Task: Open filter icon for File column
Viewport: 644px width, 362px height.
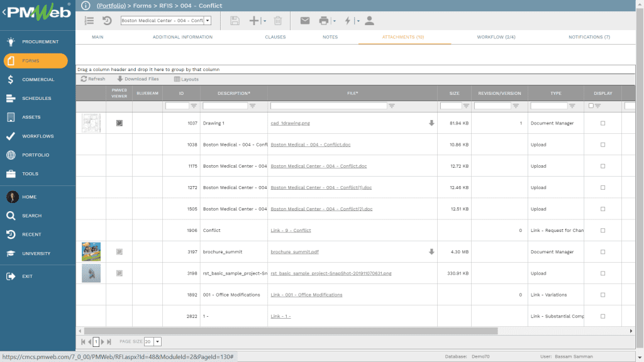Action: point(392,106)
